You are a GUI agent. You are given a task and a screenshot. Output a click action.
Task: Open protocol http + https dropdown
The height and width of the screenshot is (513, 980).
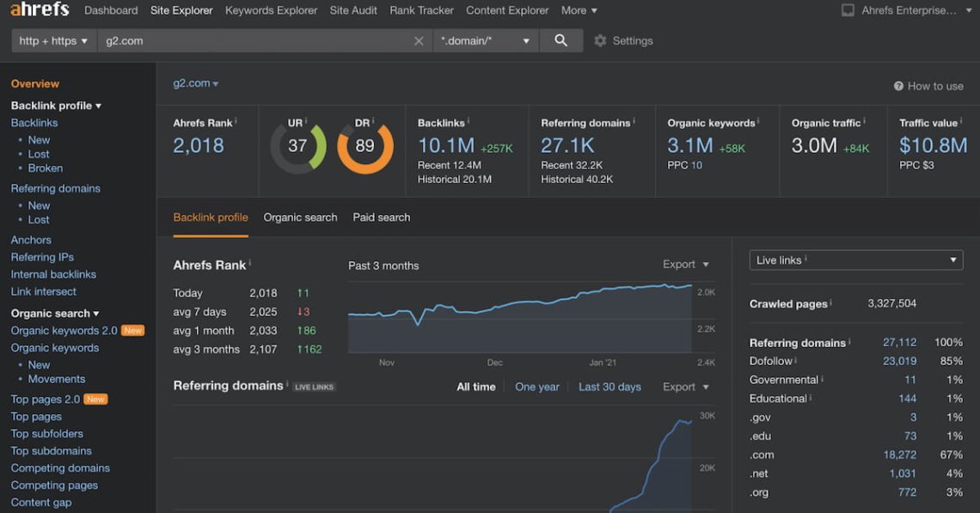pyautogui.click(x=54, y=40)
